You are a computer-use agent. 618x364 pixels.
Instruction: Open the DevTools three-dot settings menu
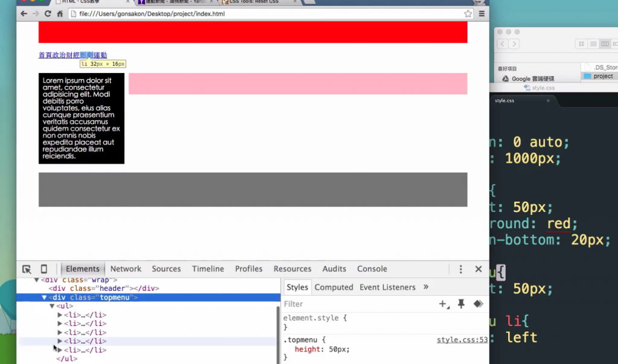[460, 269]
